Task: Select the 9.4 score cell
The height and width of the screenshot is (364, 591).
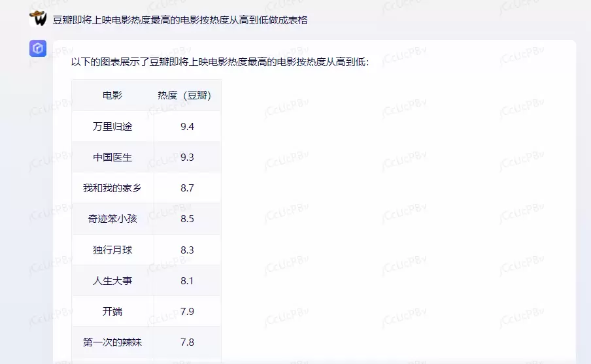Action: [188, 126]
